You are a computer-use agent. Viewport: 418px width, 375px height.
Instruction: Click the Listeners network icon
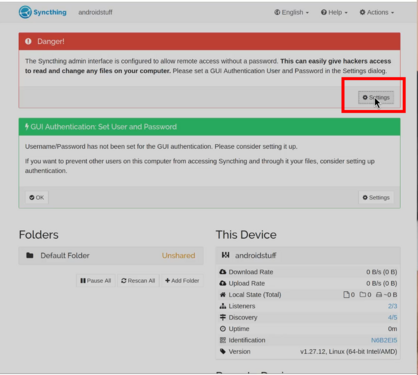(223, 306)
